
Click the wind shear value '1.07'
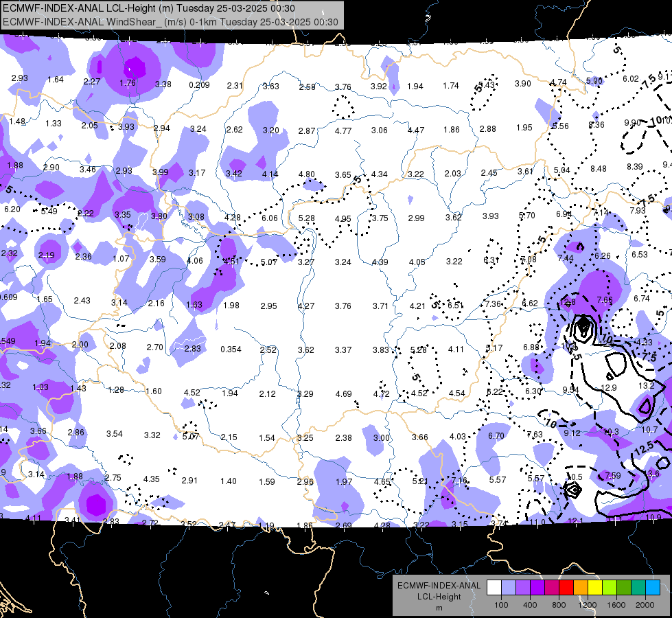(121, 259)
